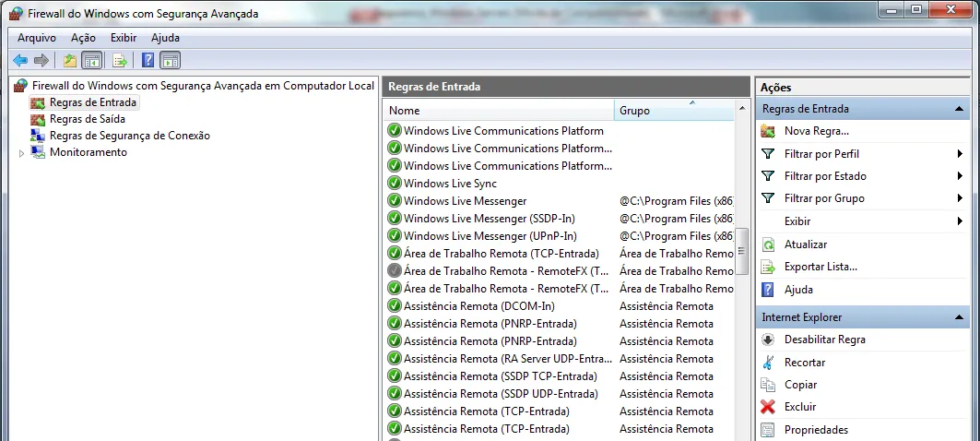Screen dimensions: 980x441
Task: Open the Arquivo menu
Action: tap(36, 38)
